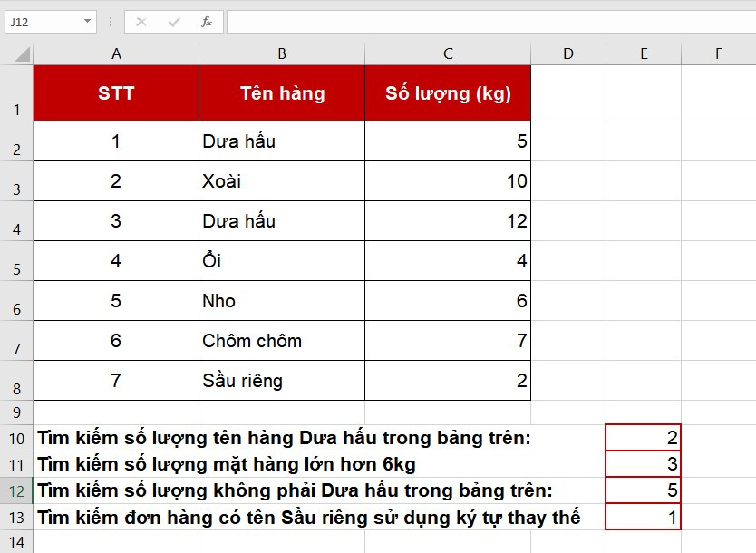The height and width of the screenshot is (553, 756).
Task: Select column A header
Action: click(x=116, y=53)
